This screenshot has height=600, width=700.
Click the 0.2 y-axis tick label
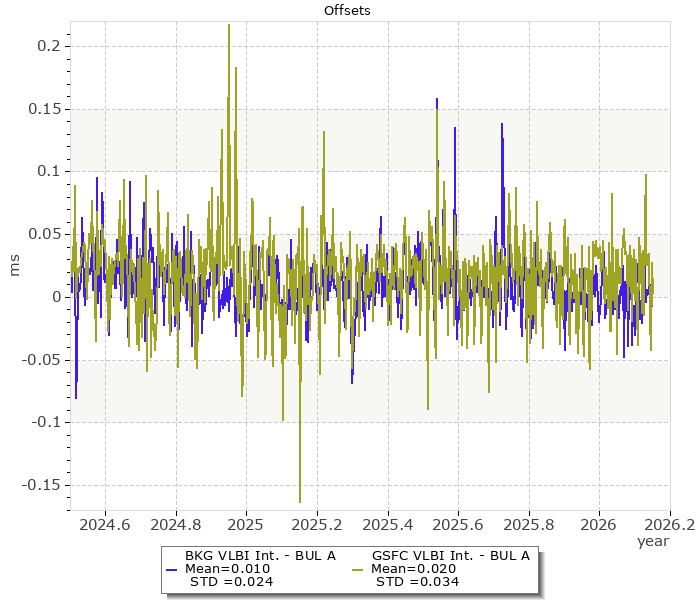(50, 46)
